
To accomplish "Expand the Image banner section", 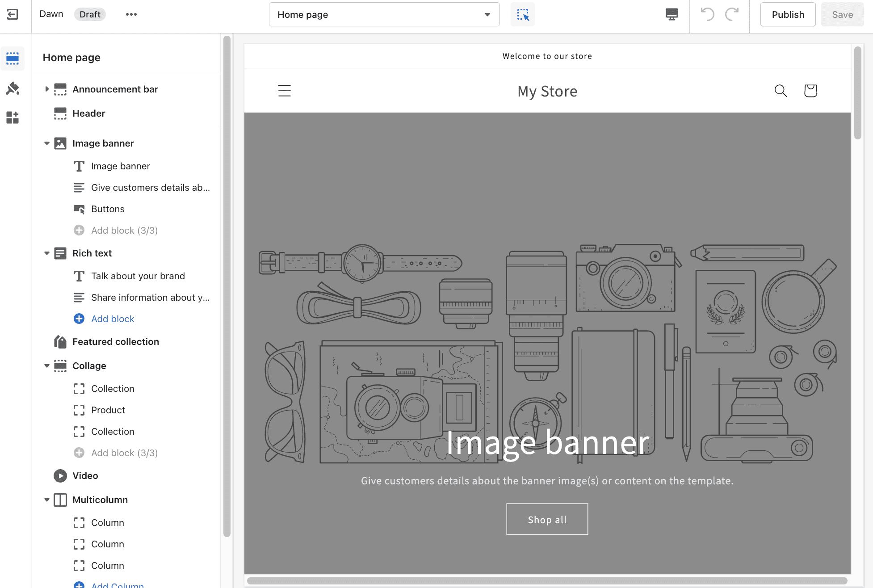I will 45,143.
